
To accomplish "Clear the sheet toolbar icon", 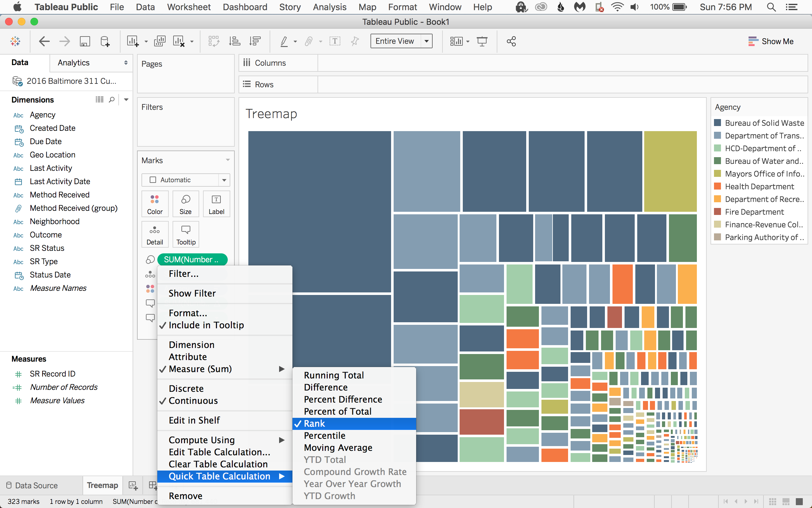I will (179, 41).
